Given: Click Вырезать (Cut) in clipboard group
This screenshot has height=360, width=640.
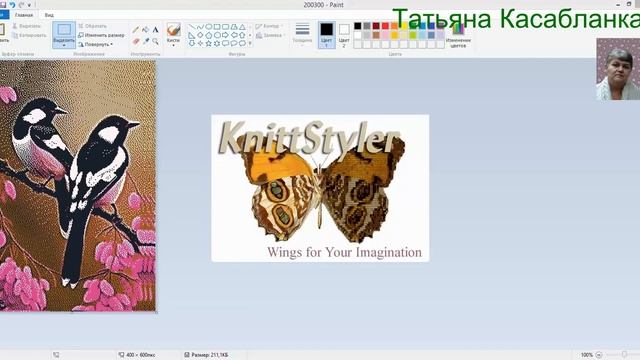Looking at the screenshot, I should point(27,26).
